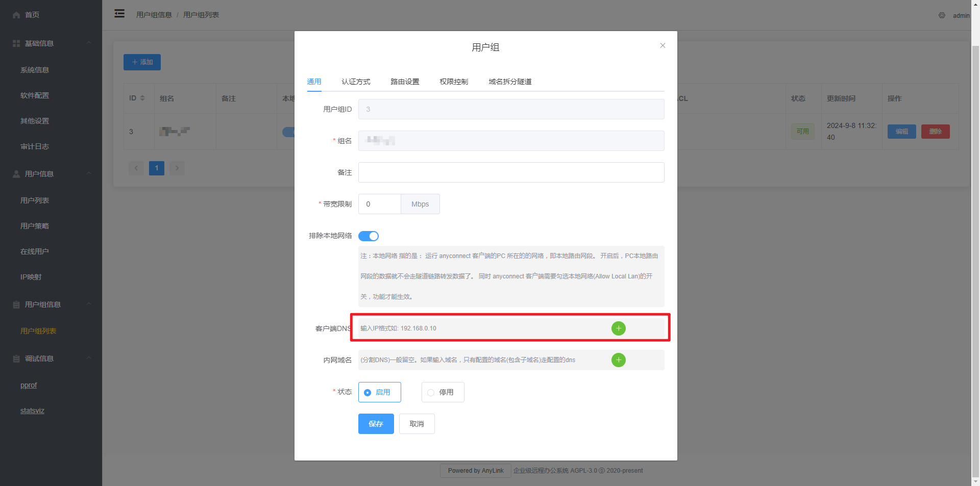Click into the 备注 input field
This screenshot has height=486, width=980.
coord(511,172)
